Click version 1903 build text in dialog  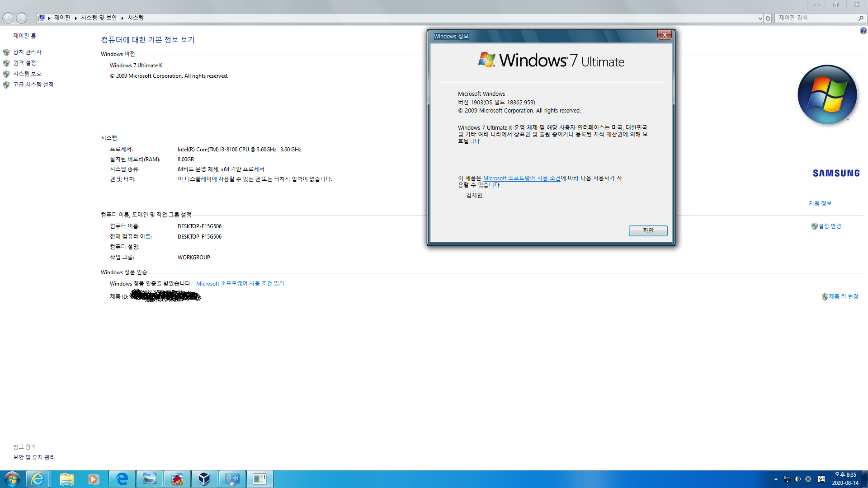pos(496,103)
